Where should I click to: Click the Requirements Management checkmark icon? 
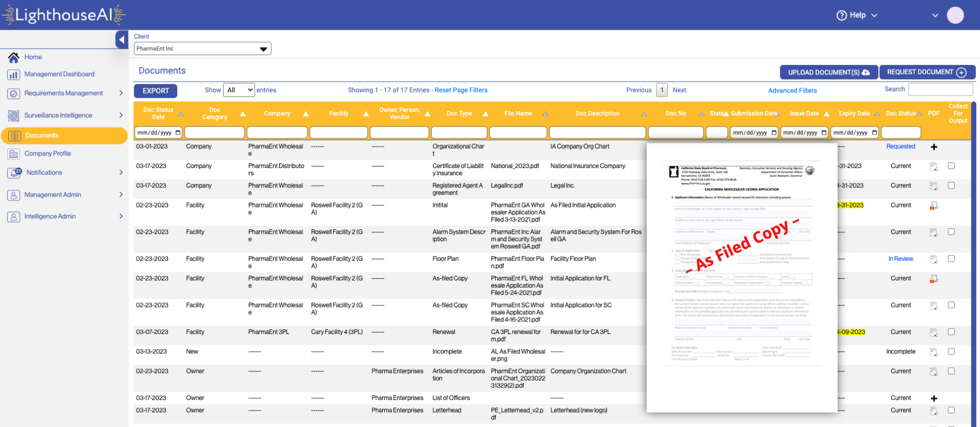point(14,93)
